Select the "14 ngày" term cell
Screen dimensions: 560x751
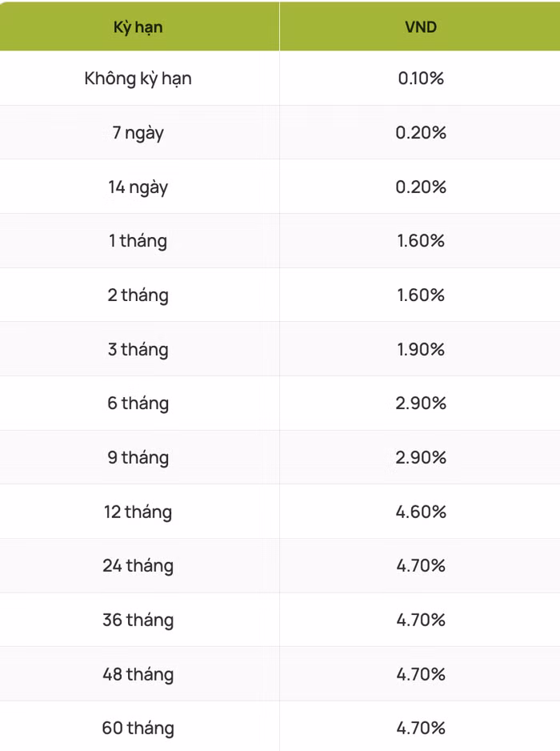tap(138, 187)
